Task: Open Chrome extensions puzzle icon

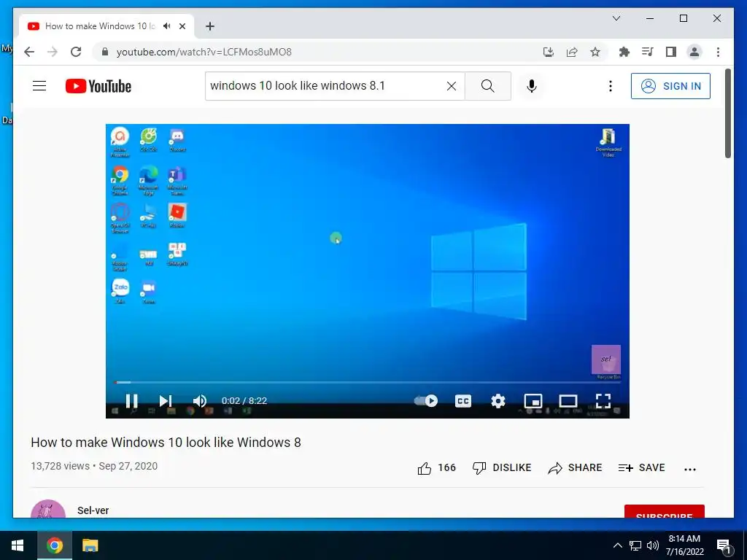Action: (624, 52)
